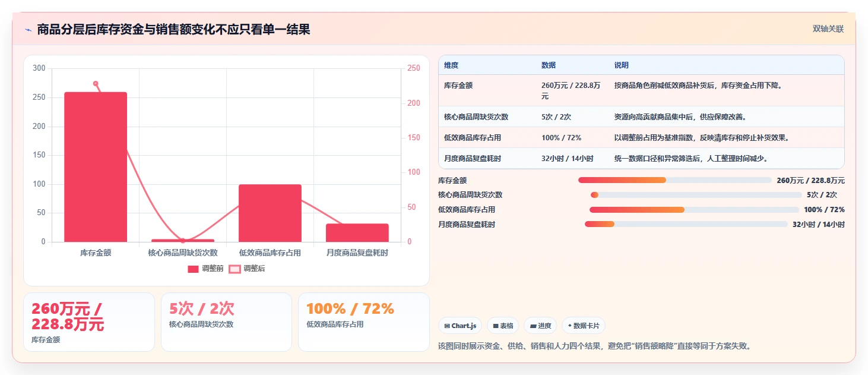Click the 低效商品库存占用 progress bar

694,210
